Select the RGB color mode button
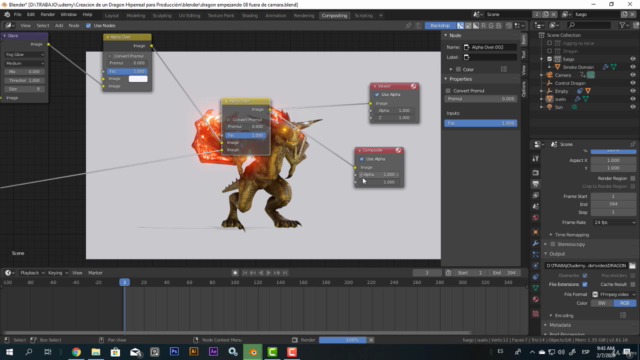The height and width of the screenshot is (360, 640). [624, 303]
